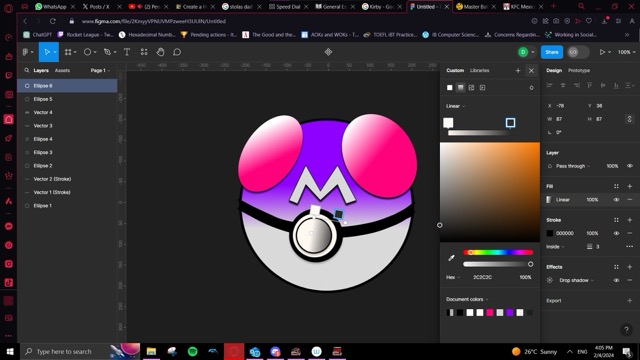Screen dimensions: 640x360
Task: Select the purple document color swatch
Action: (510, 313)
